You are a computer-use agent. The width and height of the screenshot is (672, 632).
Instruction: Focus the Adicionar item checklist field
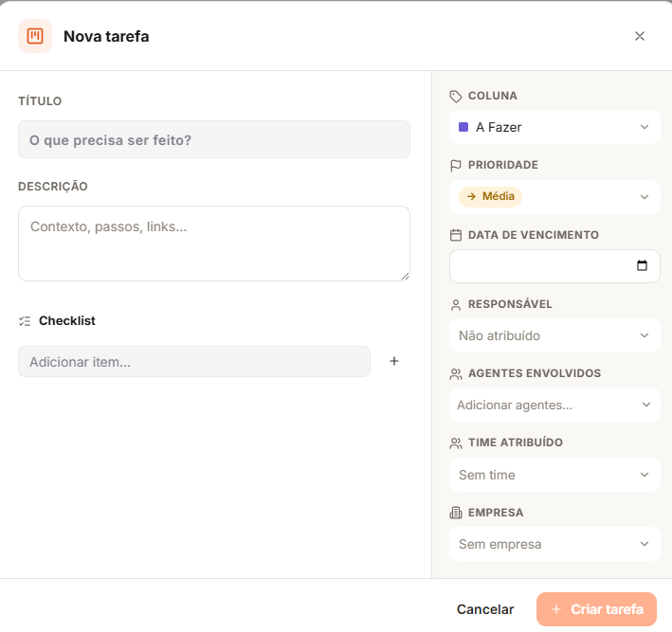[194, 362]
